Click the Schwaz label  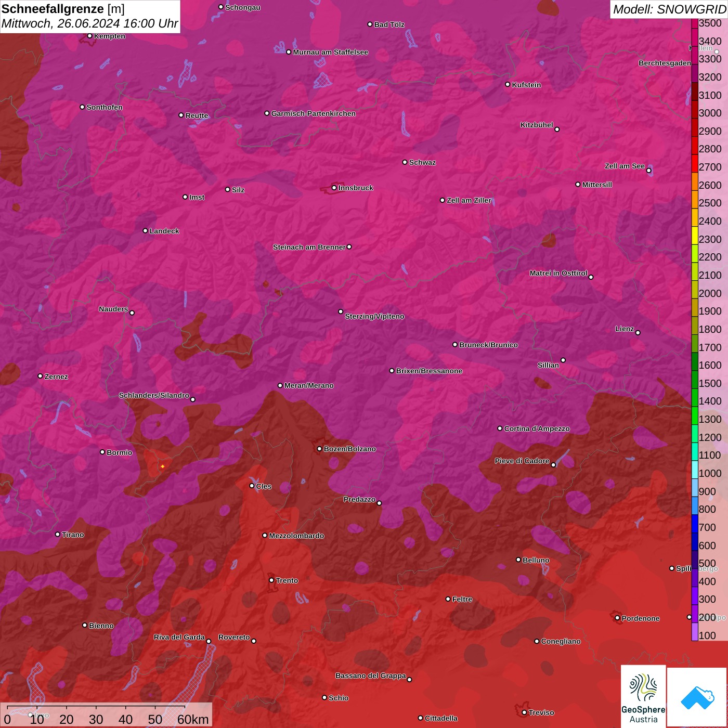(x=423, y=162)
